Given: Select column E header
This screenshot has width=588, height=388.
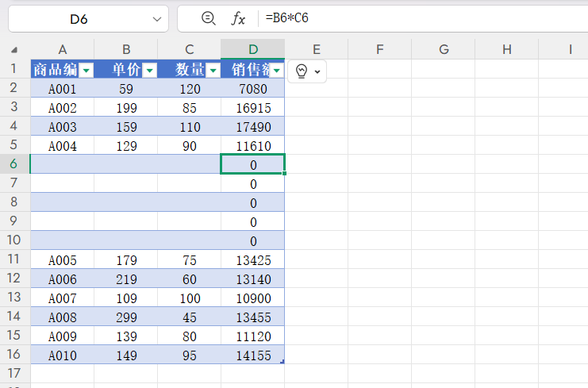Looking at the screenshot, I should pyautogui.click(x=317, y=49).
